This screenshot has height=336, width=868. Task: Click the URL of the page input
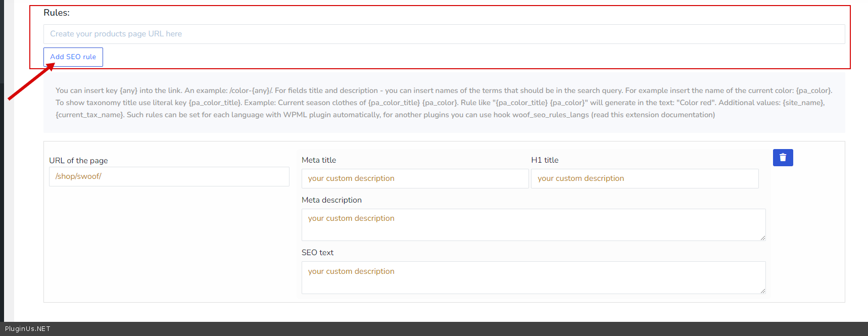(x=169, y=176)
